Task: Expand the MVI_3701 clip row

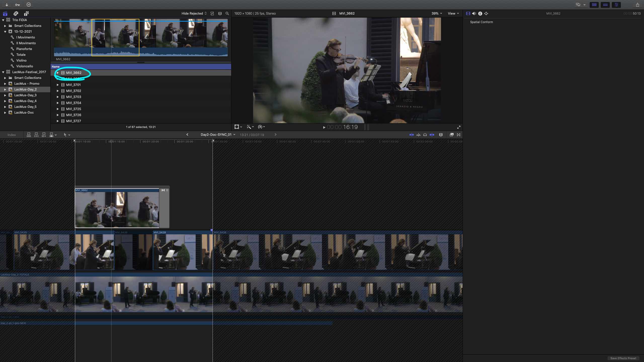Action: 58,85
